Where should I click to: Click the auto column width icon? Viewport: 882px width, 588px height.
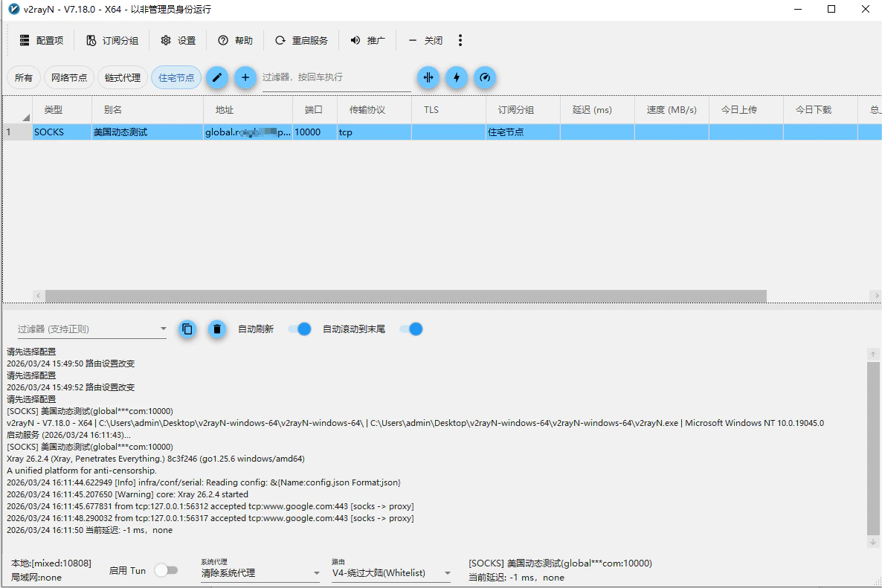(428, 77)
